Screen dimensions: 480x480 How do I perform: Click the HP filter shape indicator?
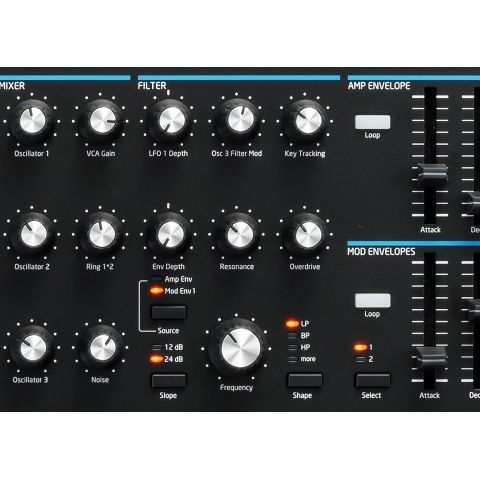[292, 347]
